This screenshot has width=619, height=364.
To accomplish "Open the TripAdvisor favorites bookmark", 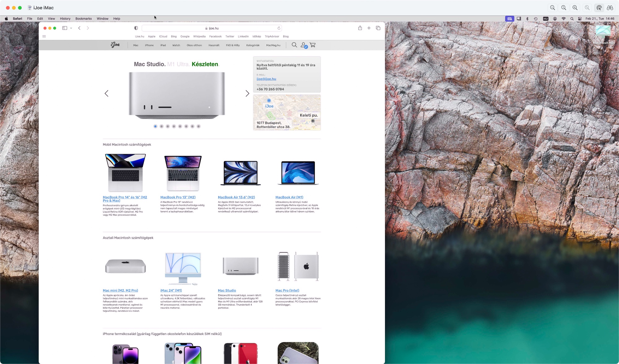I will point(272,37).
